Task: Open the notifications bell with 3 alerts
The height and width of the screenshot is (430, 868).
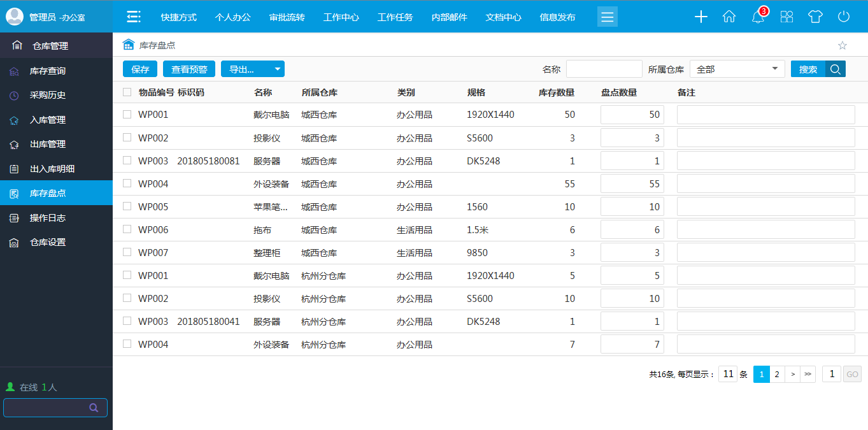Action: tap(757, 17)
